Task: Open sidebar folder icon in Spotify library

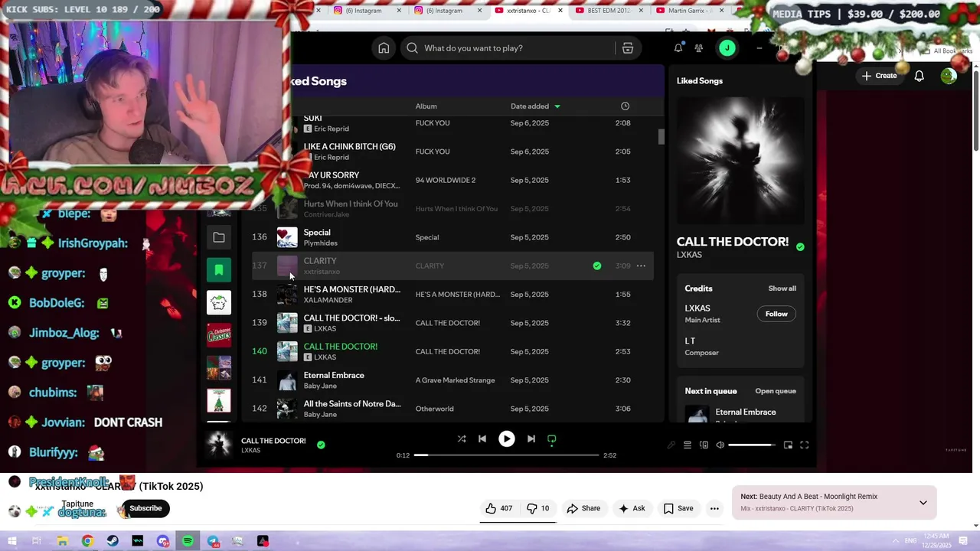Action: click(x=219, y=238)
